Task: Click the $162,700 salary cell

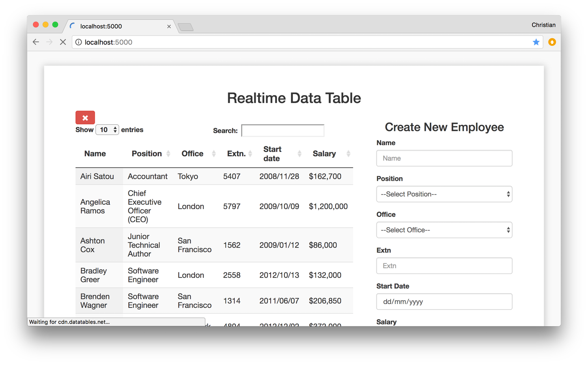Action: point(328,176)
